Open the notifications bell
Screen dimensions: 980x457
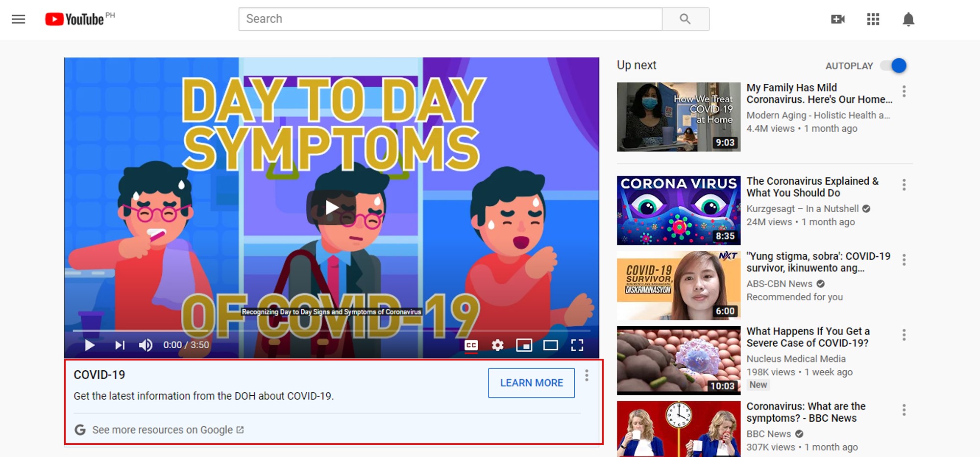point(908,19)
